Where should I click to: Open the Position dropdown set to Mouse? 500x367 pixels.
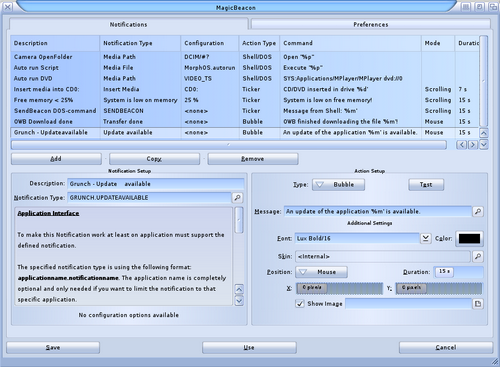[x=321, y=272]
